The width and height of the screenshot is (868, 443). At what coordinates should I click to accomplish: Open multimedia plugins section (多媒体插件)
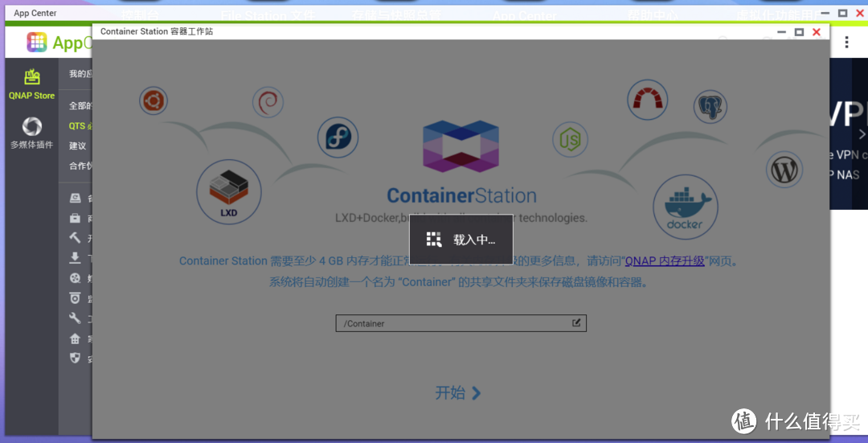(31, 133)
